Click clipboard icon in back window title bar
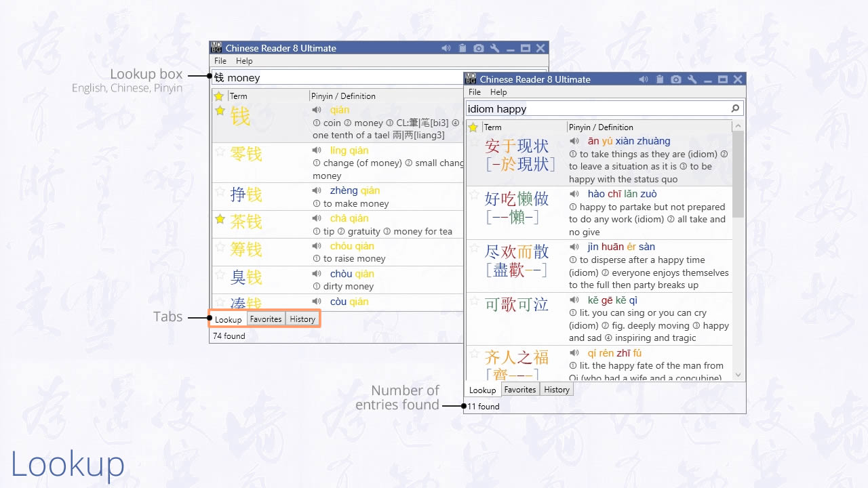Screen dimensions: 868x488 coord(462,48)
